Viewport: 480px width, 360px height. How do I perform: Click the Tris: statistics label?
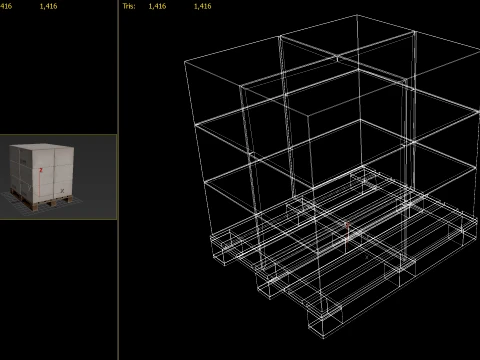pyautogui.click(x=129, y=6)
